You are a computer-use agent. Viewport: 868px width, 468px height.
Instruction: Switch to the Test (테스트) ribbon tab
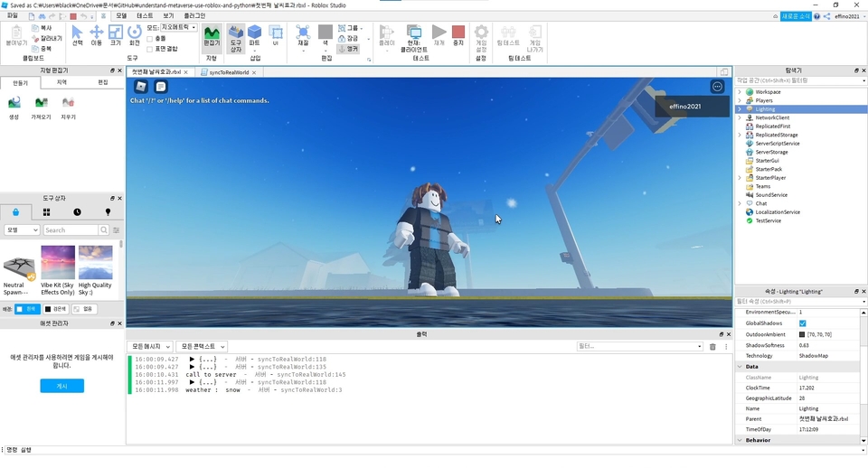coord(145,16)
